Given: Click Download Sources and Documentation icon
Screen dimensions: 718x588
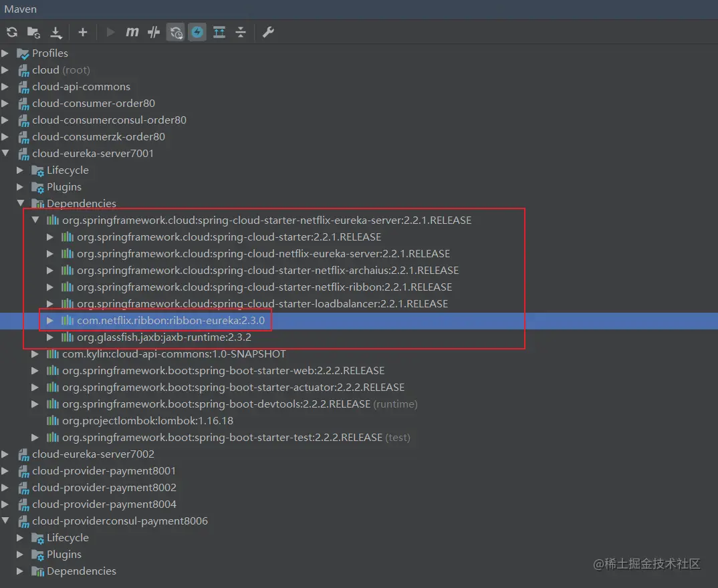Looking at the screenshot, I should coord(56,32).
